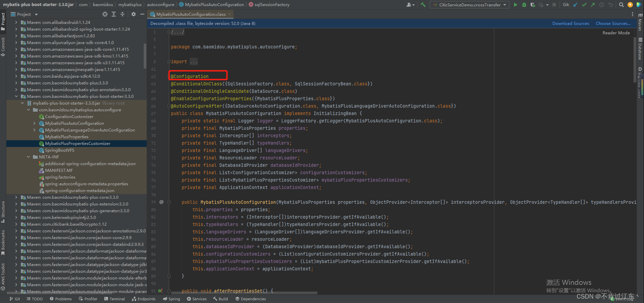Click sqlSessionFactory in the breadcrumb bar

pos(272,4)
